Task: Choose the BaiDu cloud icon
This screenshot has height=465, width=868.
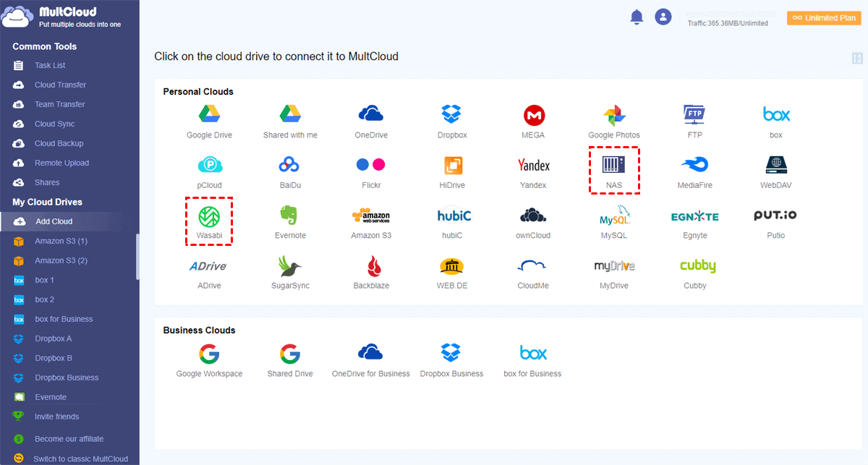Action: 290,165
